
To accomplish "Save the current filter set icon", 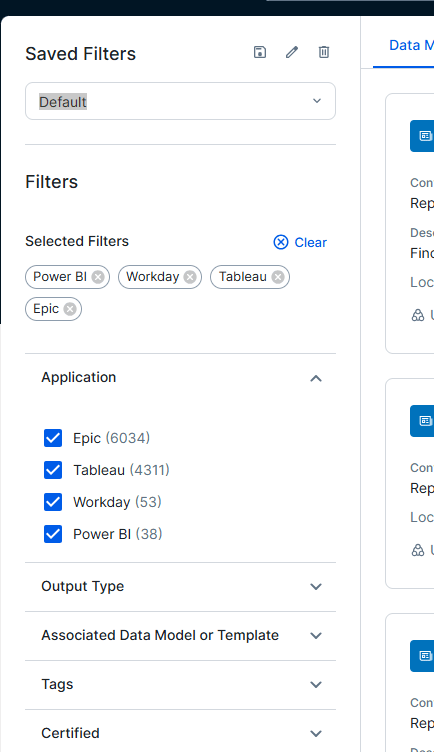I will [260, 52].
